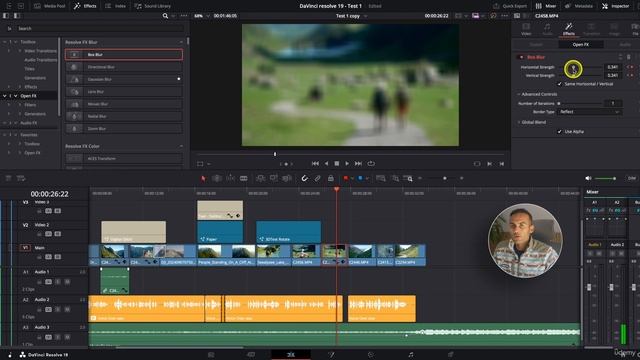Open the Edit page in bottom bar
The width and height of the screenshot is (640, 360).
tap(291, 355)
